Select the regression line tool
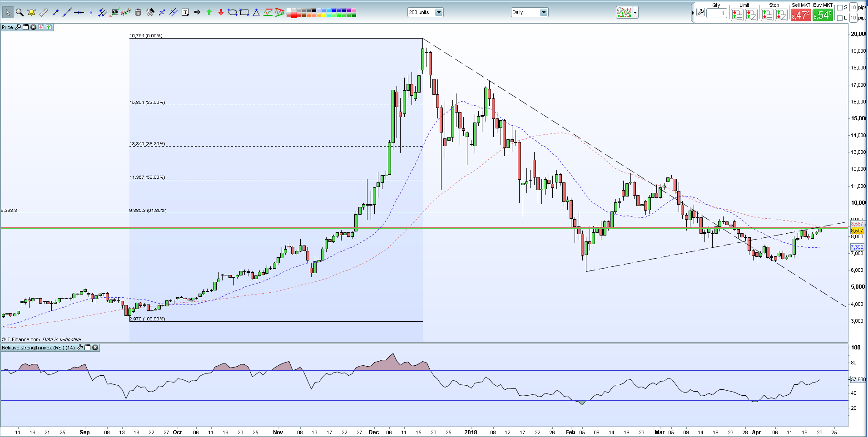This screenshot has width=868, height=437. pos(126,13)
